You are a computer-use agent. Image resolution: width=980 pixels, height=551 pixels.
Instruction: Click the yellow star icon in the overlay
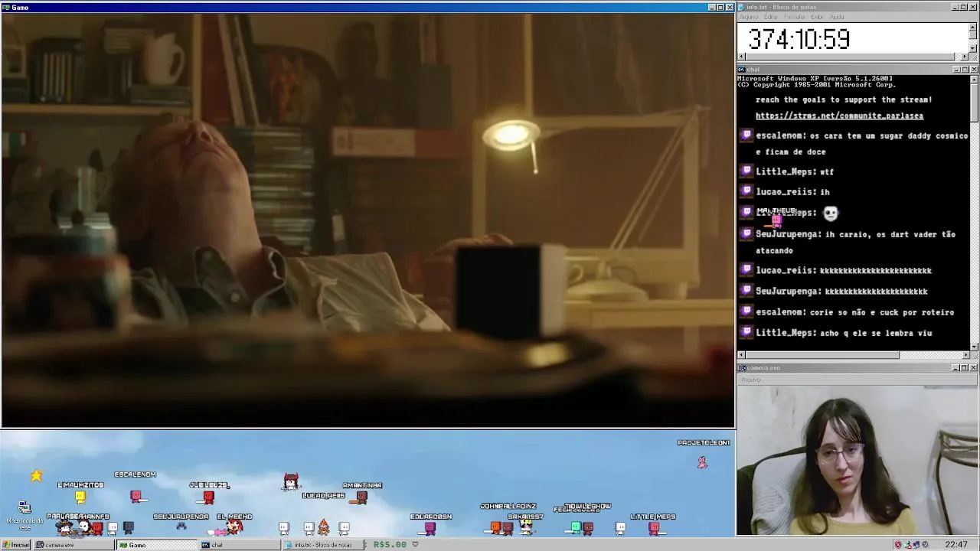pyautogui.click(x=36, y=475)
